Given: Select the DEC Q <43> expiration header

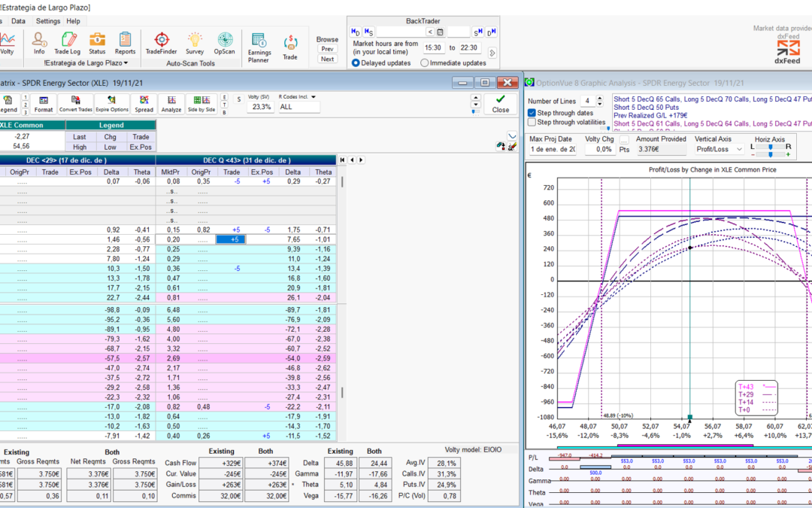Looking at the screenshot, I should tap(247, 160).
